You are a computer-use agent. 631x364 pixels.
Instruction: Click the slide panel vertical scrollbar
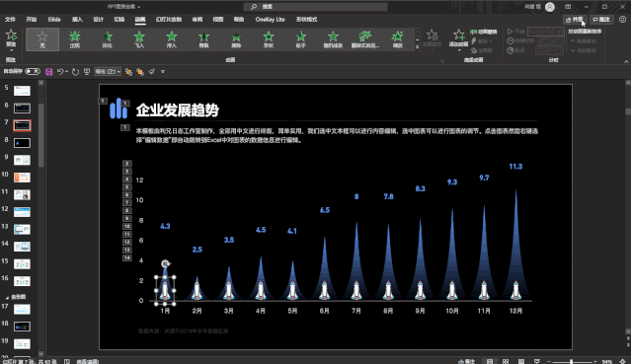tap(41, 135)
